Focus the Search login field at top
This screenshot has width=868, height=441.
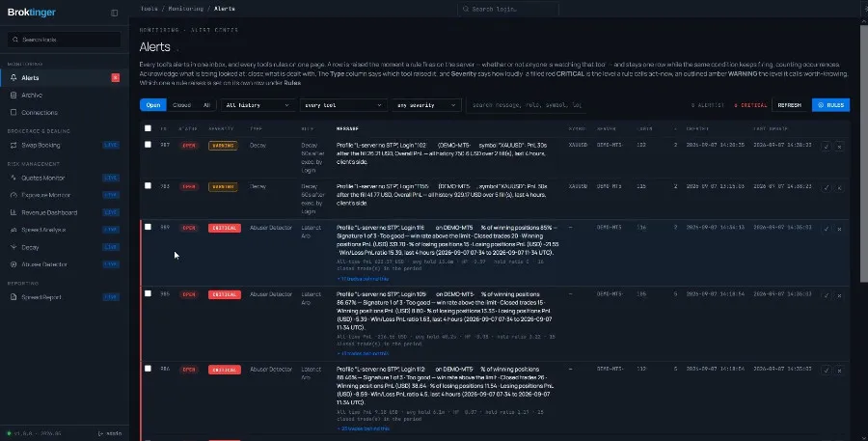click(508, 9)
